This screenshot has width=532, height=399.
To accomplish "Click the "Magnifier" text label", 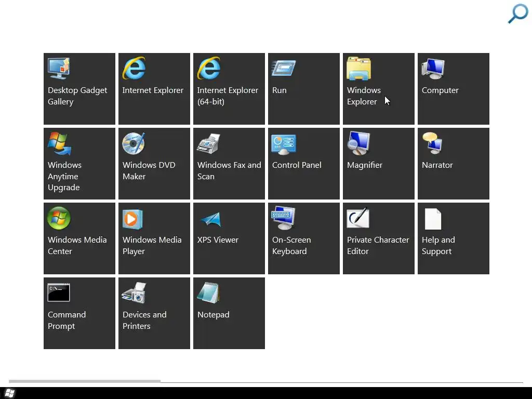I will [x=365, y=165].
